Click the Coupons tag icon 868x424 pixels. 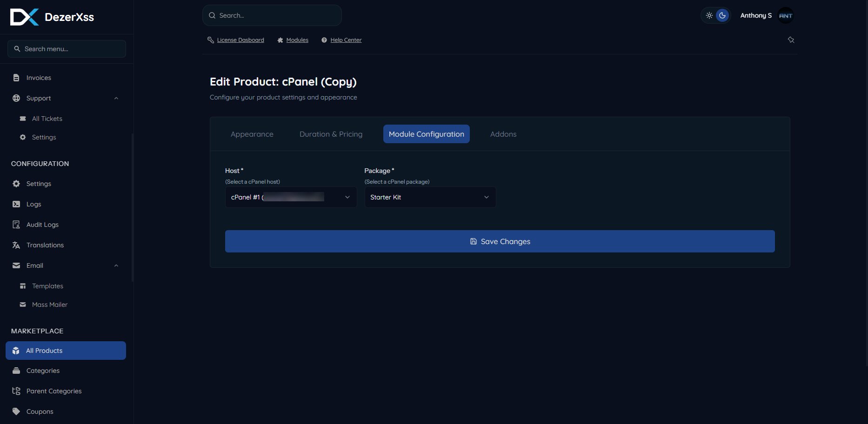(x=16, y=411)
